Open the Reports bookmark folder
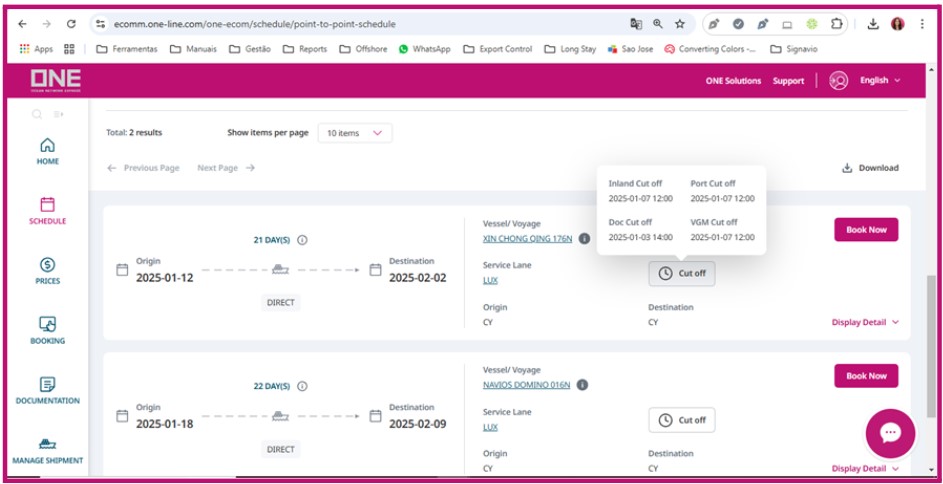Screen dimensions: 943x484 coord(305,49)
